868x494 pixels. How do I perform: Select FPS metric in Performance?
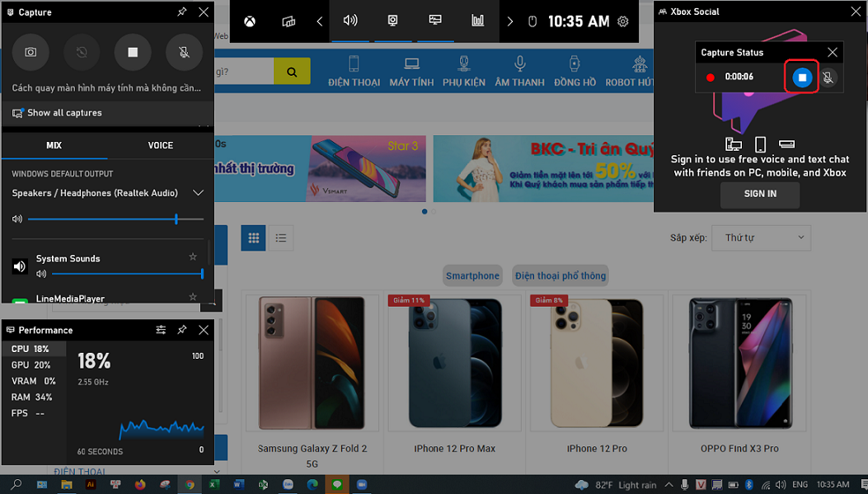coord(35,413)
